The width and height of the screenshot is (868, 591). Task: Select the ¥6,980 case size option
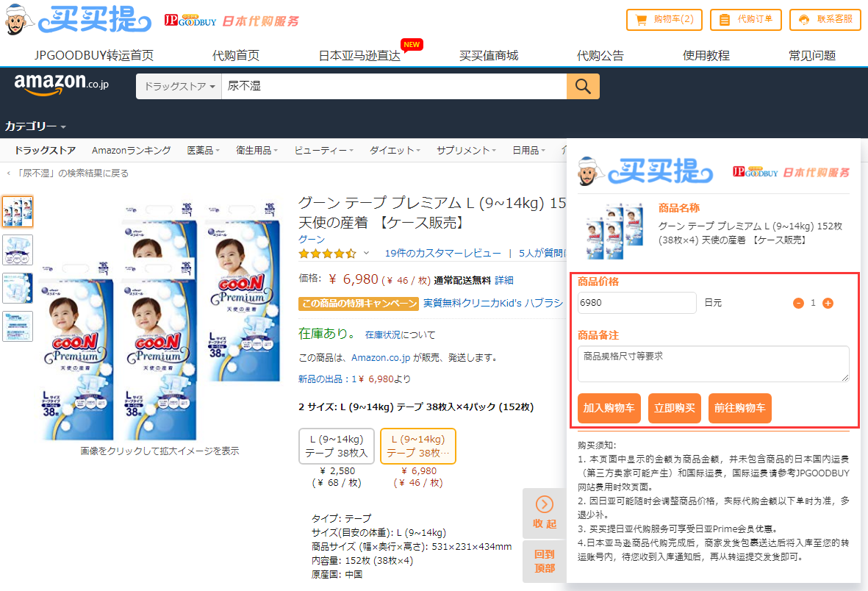tap(417, 446)
